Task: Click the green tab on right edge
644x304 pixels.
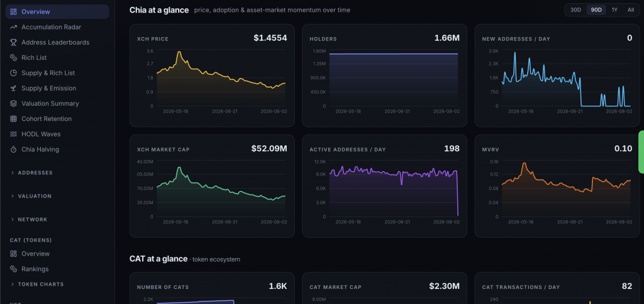Action: pyautogui.click(x=641, y=152)
